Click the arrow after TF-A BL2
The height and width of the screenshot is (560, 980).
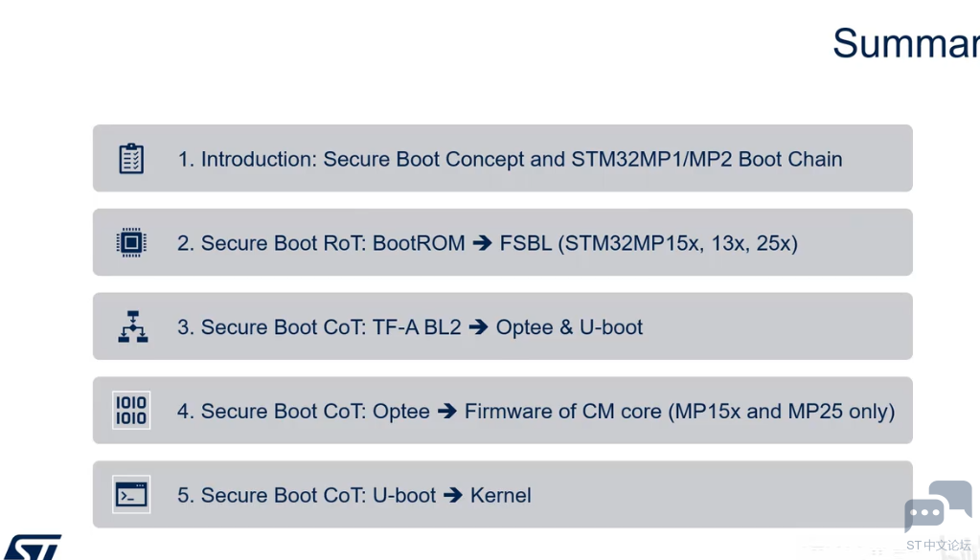point(478,326)
